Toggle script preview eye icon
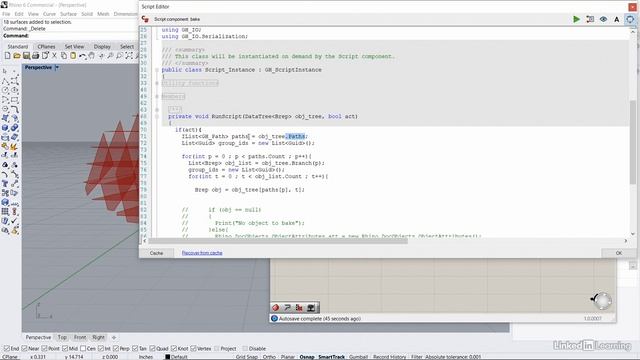The width and height of the screenshot is (640, 360). (x=603, y=19)
